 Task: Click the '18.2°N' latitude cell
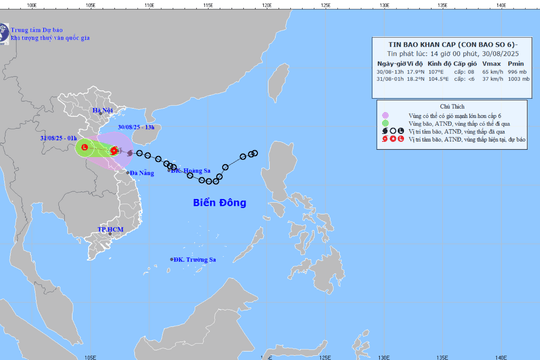point(416,79)
